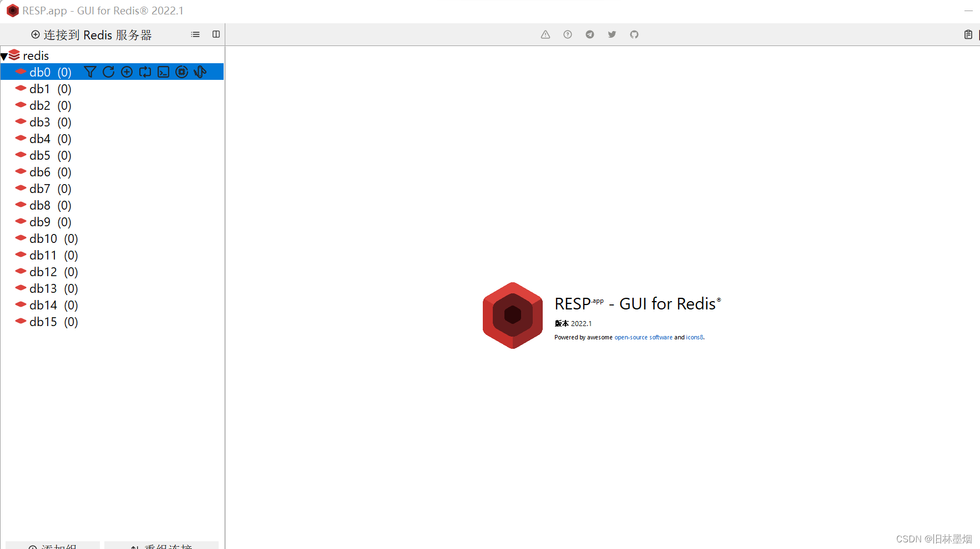Open documentation via question mark icon
Image resolution: width=980 pixels, height=549 pixels.
tap(568, 34)
